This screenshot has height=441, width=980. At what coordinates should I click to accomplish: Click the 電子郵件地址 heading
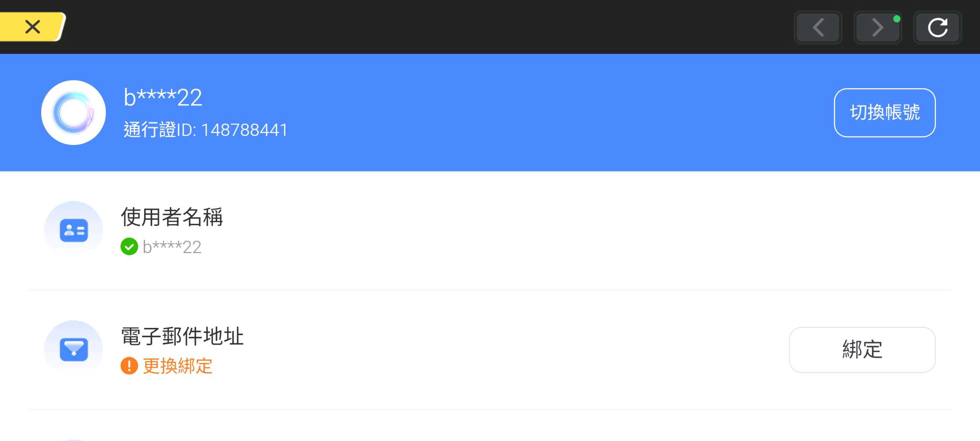coord(182,336)
